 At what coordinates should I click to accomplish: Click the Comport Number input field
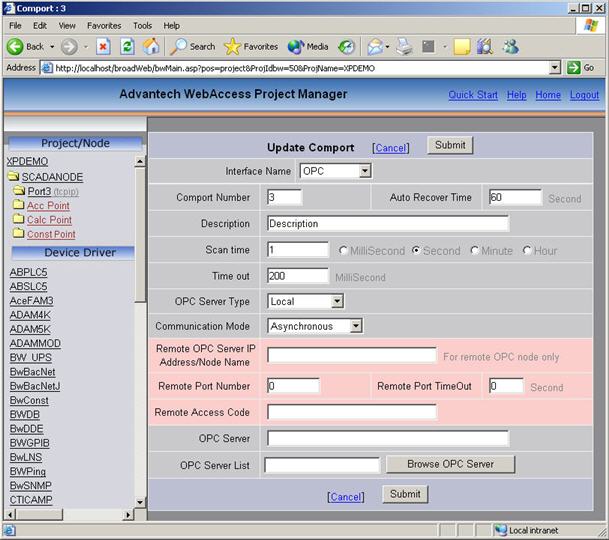pos(284,197)
